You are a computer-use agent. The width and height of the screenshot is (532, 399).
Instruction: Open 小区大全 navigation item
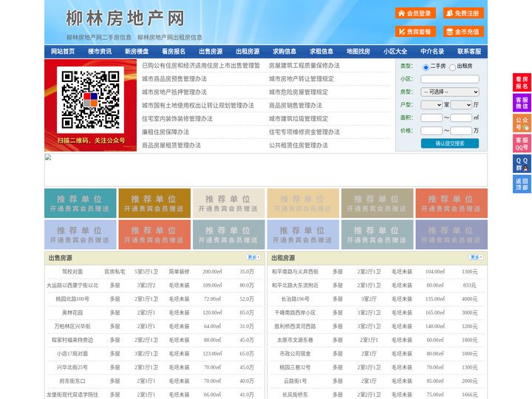395,52
